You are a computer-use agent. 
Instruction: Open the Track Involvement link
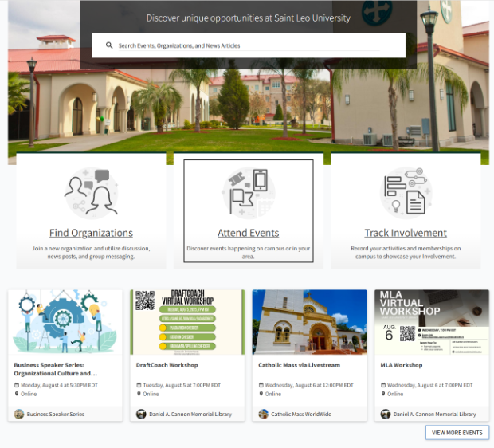406,233
